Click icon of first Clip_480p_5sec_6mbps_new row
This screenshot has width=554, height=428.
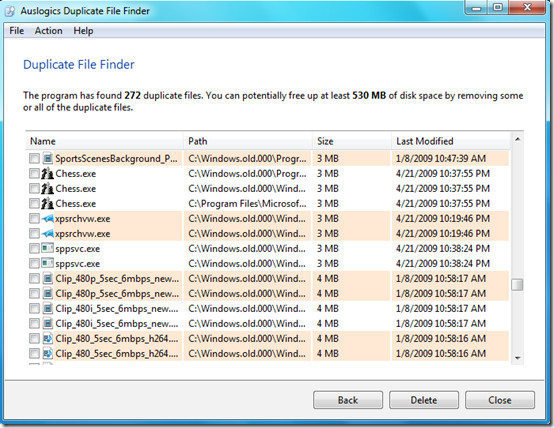[47, 279]
